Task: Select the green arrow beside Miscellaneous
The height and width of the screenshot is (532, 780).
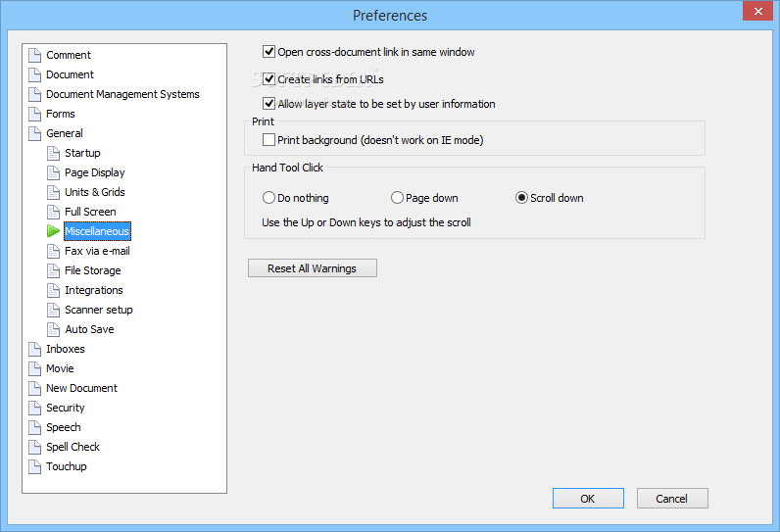Action: pos(53,231)
